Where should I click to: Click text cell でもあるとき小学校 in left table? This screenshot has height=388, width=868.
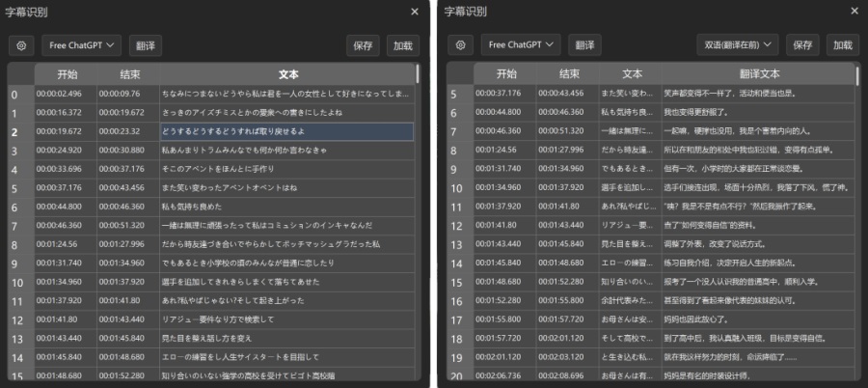click(x=287, y=263)
